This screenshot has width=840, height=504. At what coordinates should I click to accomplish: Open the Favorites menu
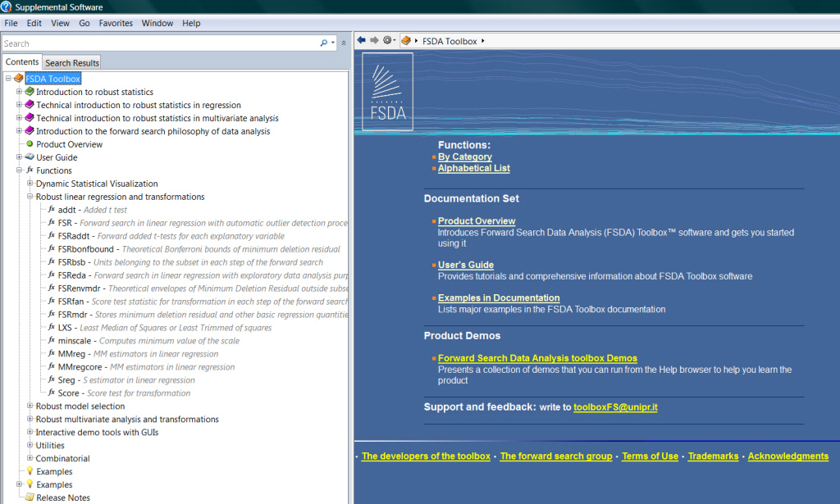[x=116, y=23]
